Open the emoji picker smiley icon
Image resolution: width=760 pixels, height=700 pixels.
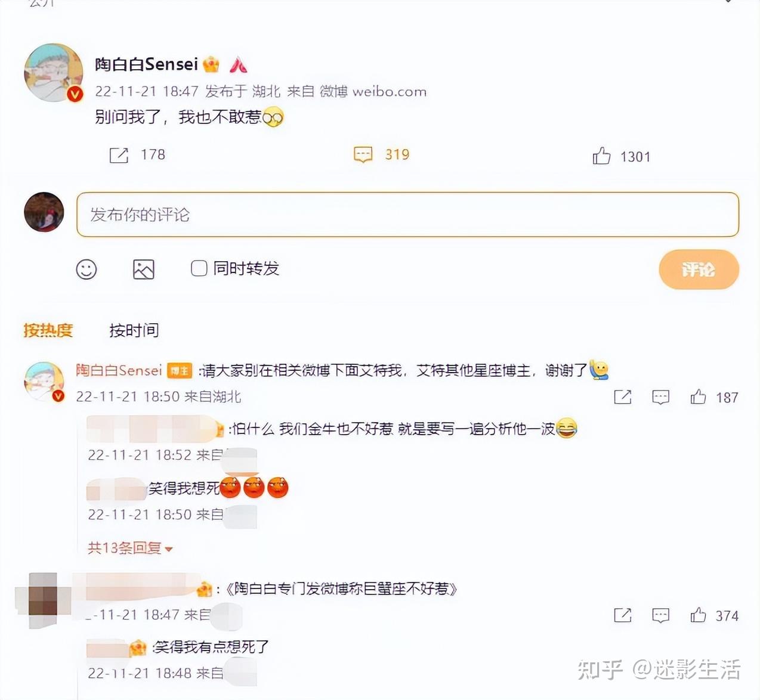(x=86, y=270)
